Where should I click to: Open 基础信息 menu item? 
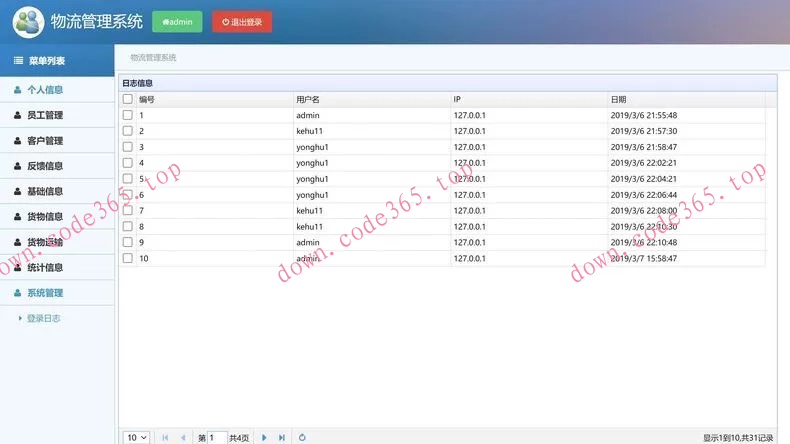(57, 192)
